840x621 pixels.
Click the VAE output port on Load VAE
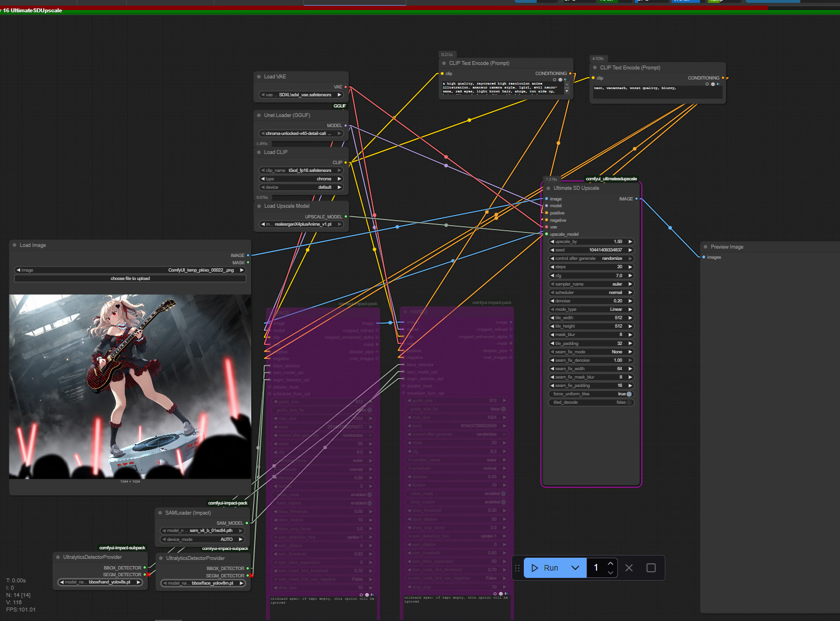(x=346, y=87)
